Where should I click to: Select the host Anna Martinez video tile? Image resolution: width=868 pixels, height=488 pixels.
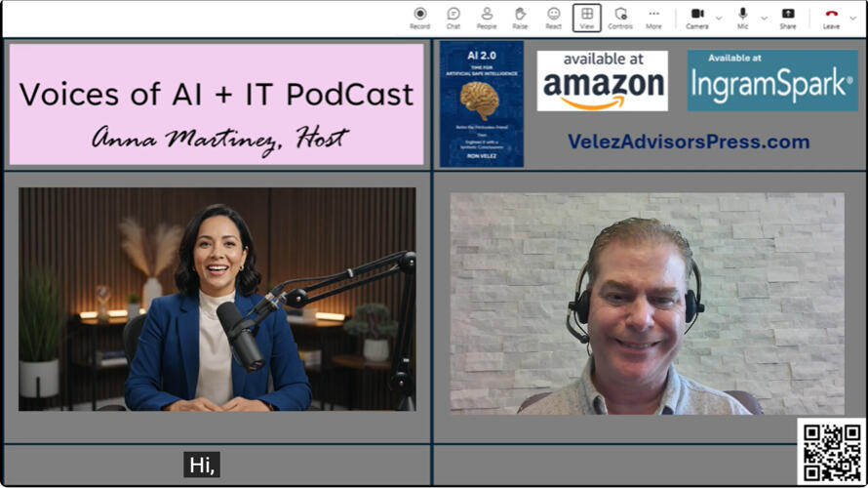tap(217, 299)
